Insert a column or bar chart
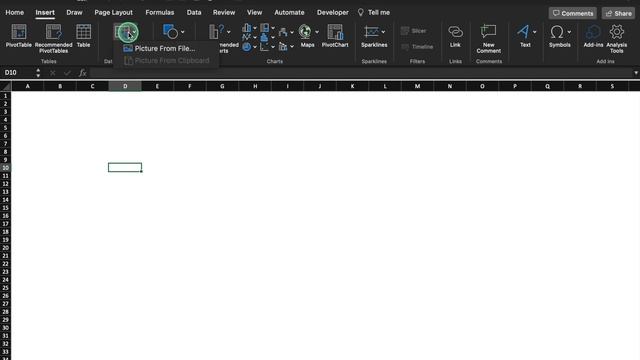 click(x=247, y=28)
